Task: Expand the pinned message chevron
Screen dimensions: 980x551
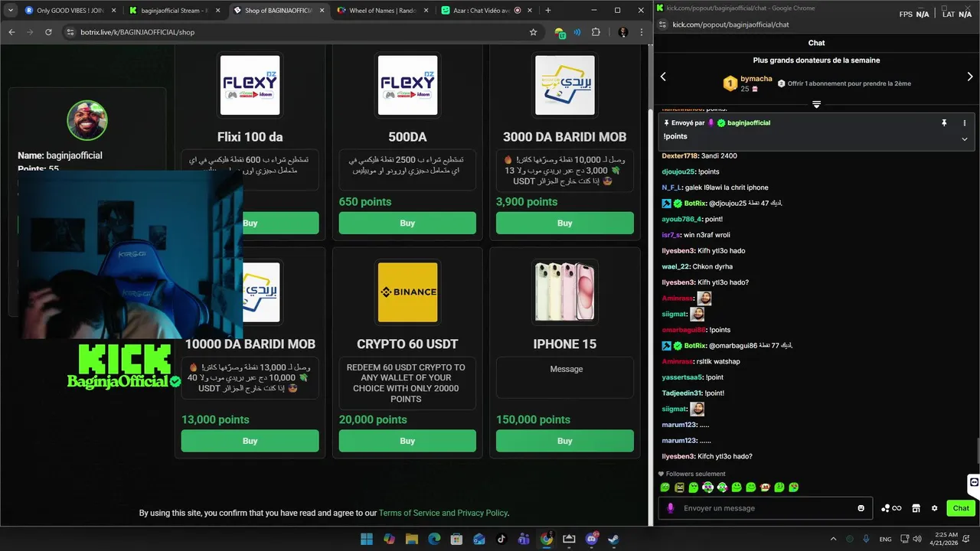Action: [x=965, y=139]
